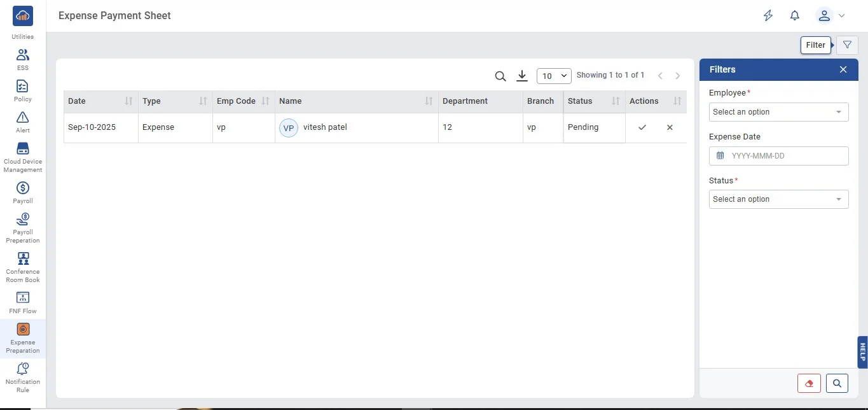This screenshot has width=868, height=410.
Task: Approve vitesh patel's expense with the checkmark
Action: pyautogui.click(x=642, y=127)
